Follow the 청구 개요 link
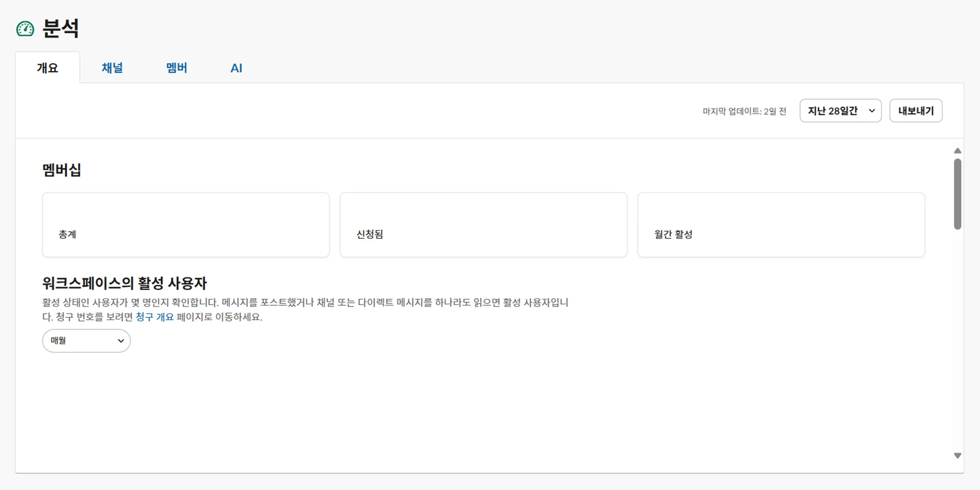The width and height of the screenshot is (980, 490). [155, 317]
